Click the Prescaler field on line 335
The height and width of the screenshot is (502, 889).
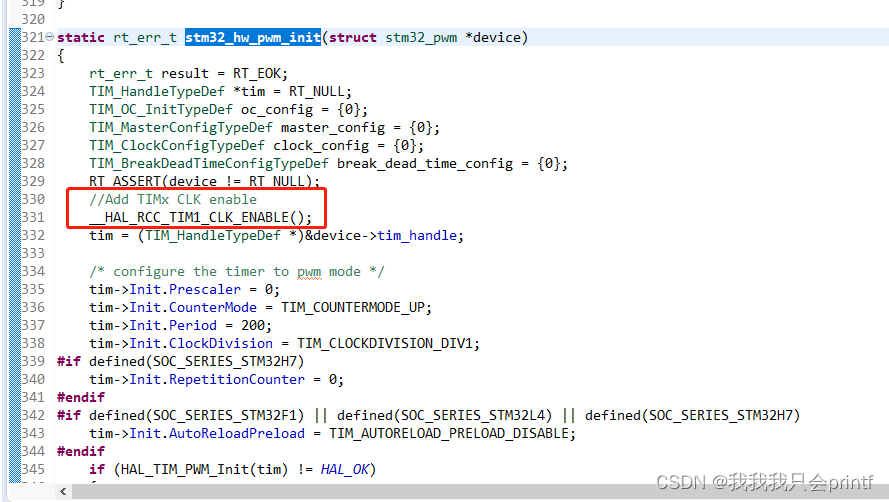[205, 289]
